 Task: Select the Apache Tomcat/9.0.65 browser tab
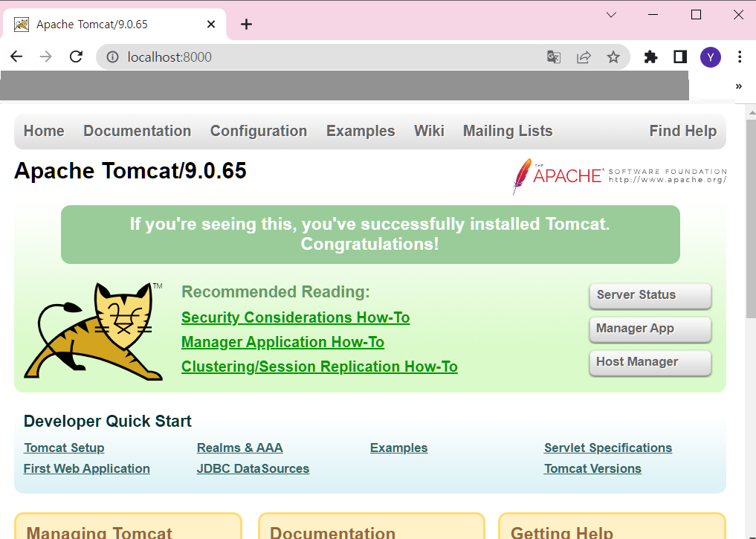point(114,24)
